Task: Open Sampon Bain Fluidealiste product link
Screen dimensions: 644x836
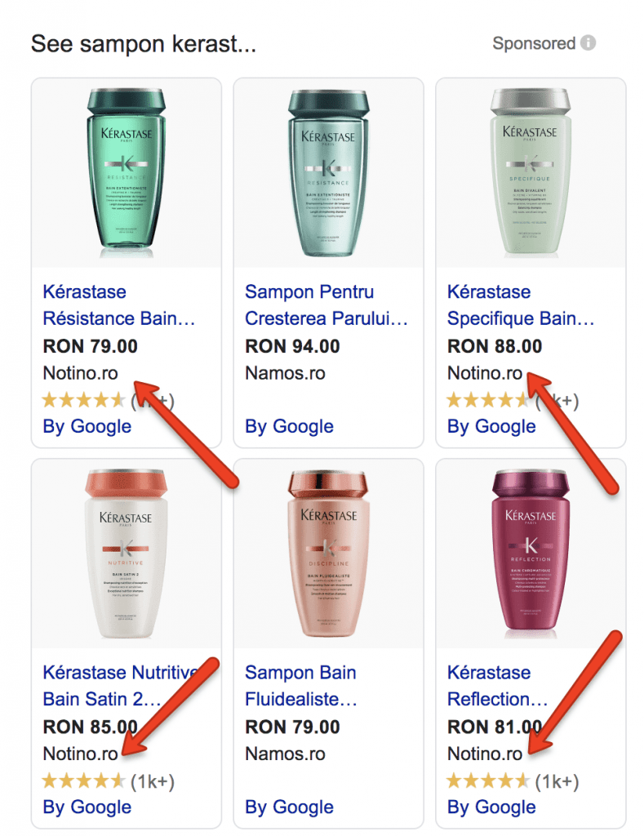Action: coord(300,686)
